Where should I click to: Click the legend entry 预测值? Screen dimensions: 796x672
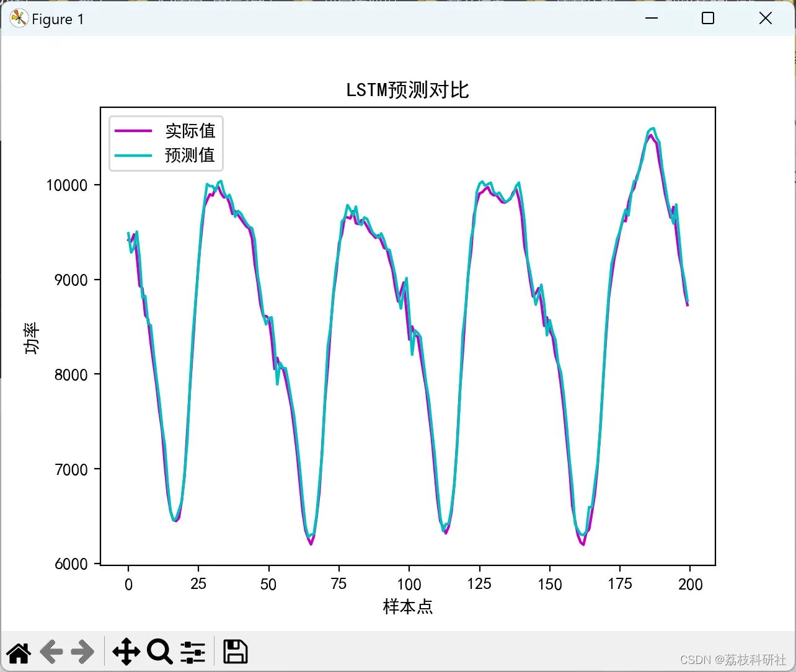coord(190,155)
